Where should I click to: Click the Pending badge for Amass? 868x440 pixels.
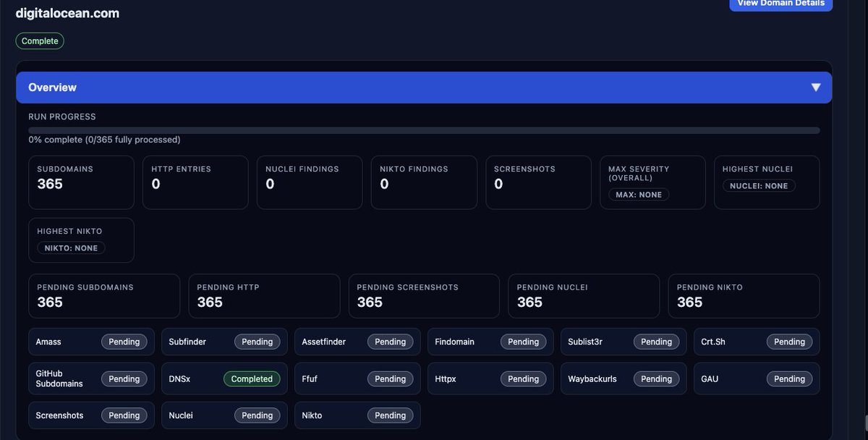[124, 342]
